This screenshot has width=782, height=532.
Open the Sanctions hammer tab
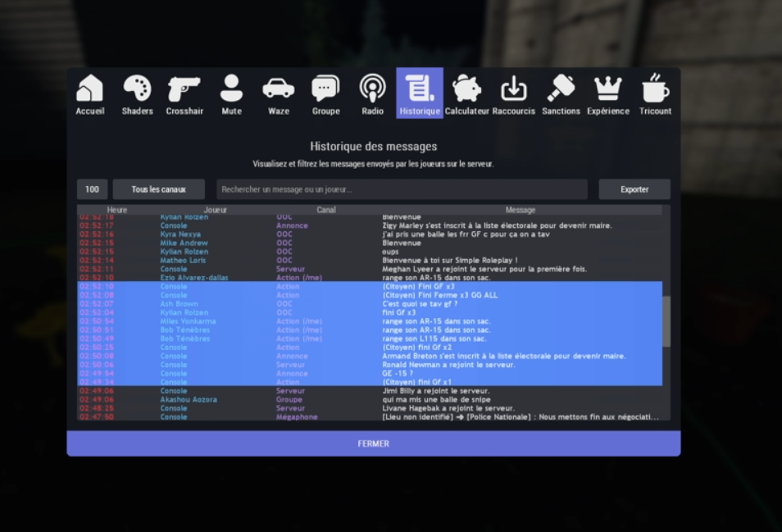tap(561, 93)
